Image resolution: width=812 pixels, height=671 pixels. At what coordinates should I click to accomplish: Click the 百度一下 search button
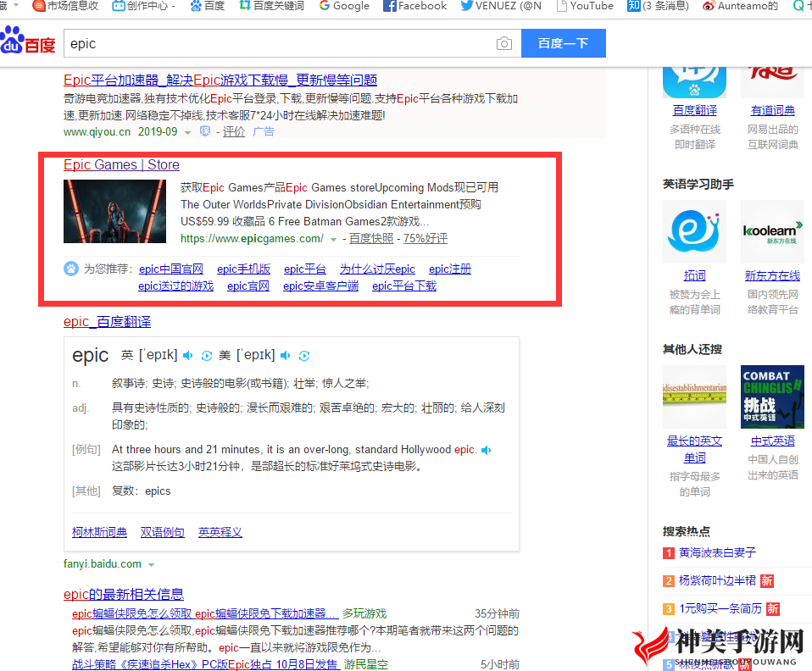tap(564, 43)
